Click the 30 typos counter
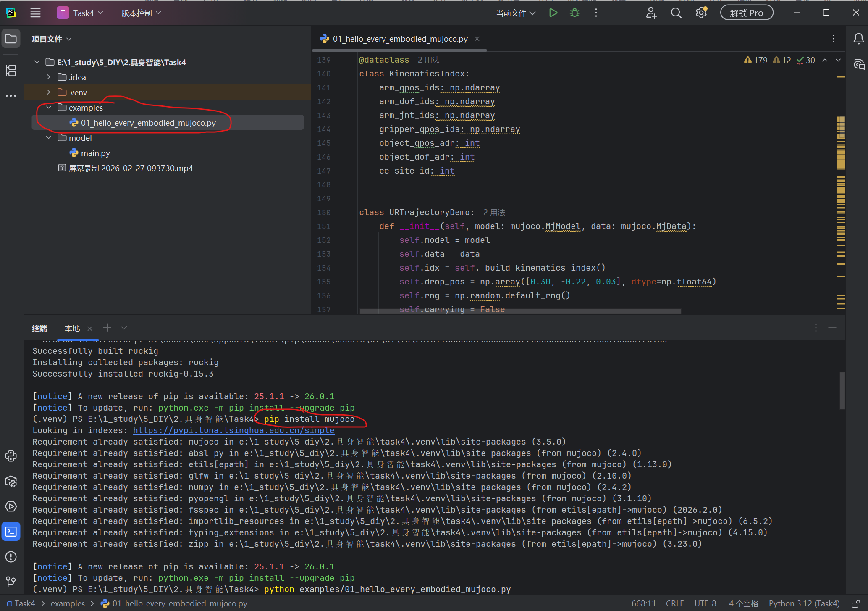The width and height of the screenshot is (868, 611). [x=806, y=60]
